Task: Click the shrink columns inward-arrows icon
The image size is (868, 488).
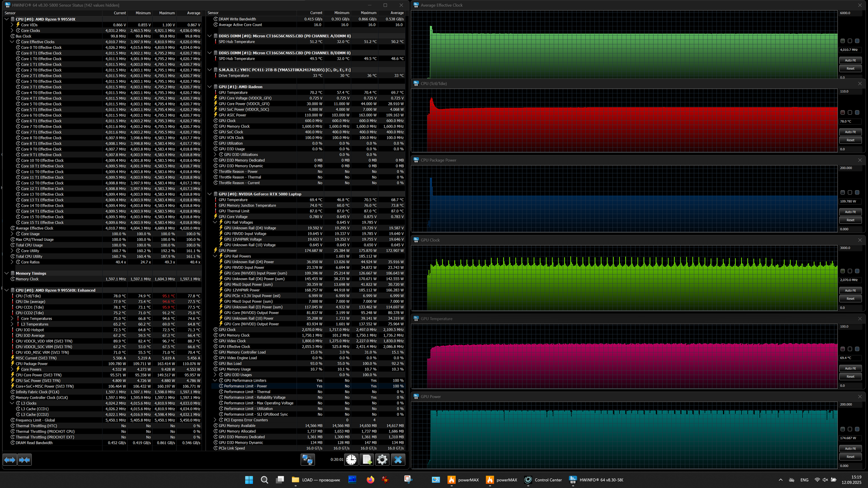Action: tap(25, 460)
